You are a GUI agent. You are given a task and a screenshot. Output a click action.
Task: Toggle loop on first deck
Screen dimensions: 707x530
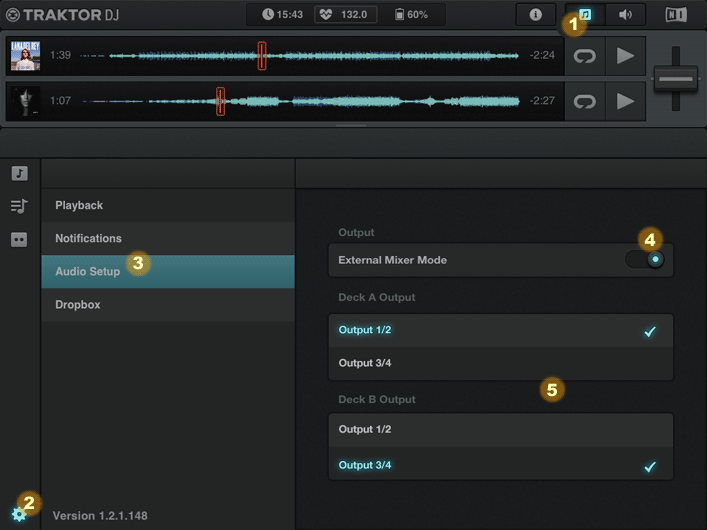tap(585, 56)
